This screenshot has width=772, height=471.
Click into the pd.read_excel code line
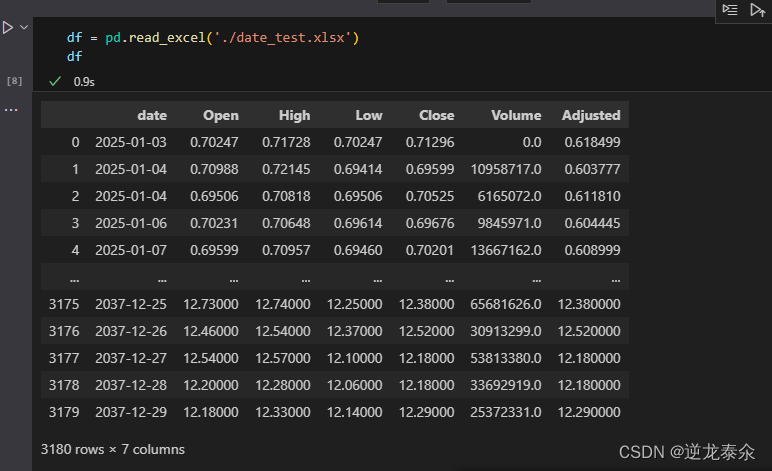(x=213, y=37)
